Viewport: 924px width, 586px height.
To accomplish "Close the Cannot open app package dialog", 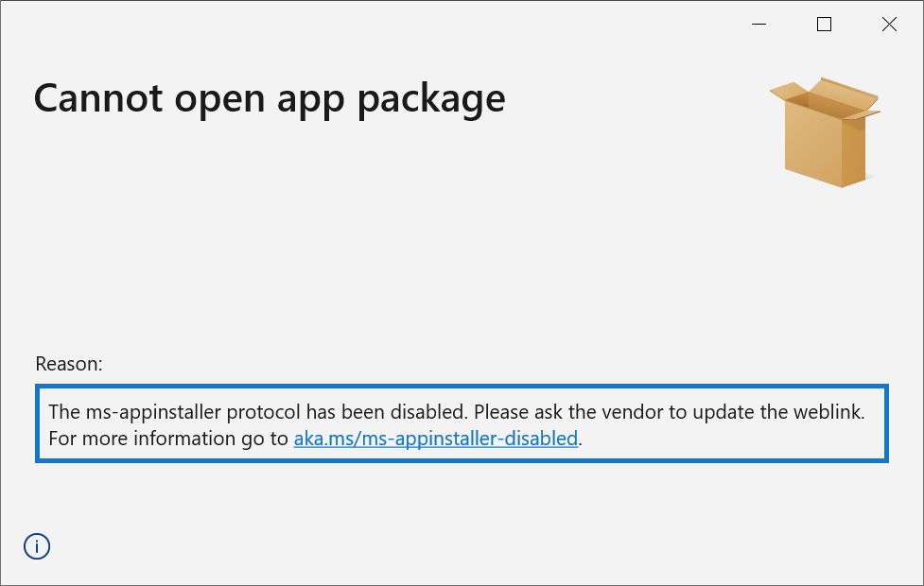I will tap(889, 25).
